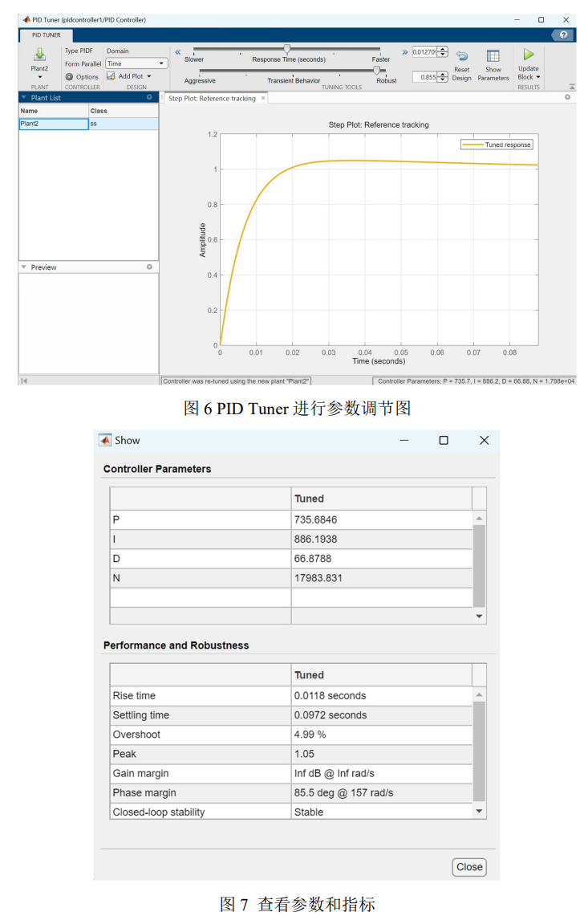Click the Response Time slider handle
This screenshot has height=916, width=588.
[x=287, y=50]
